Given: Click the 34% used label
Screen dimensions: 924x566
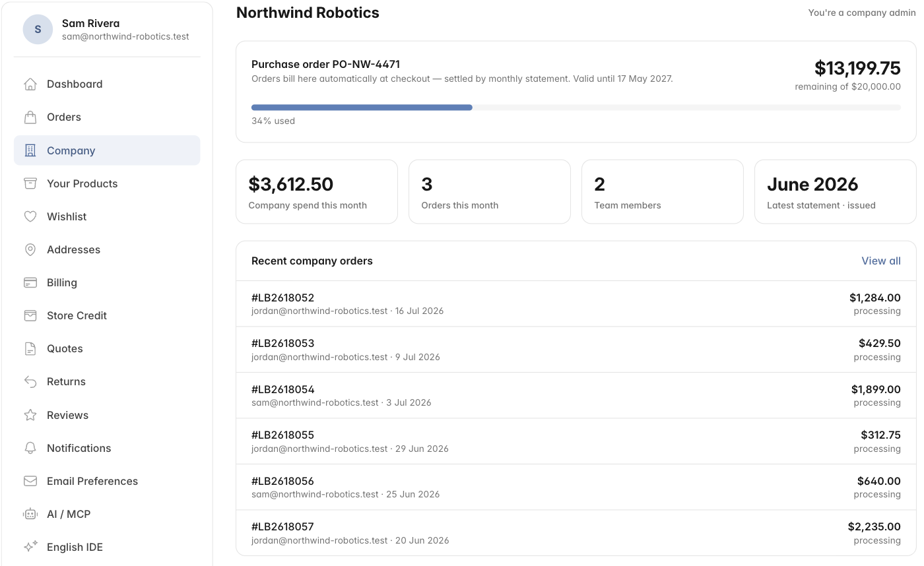Looking at the screenshot, I should pos(273,121).
